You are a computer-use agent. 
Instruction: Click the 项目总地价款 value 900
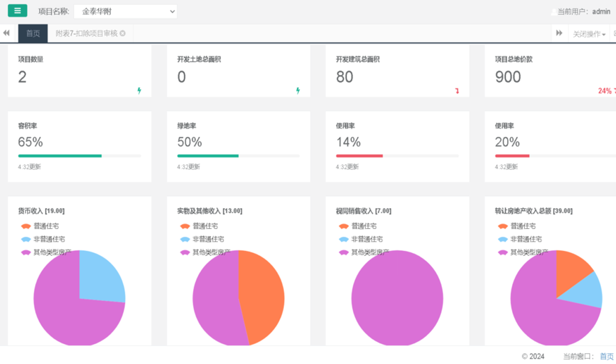tap(508, 76)
